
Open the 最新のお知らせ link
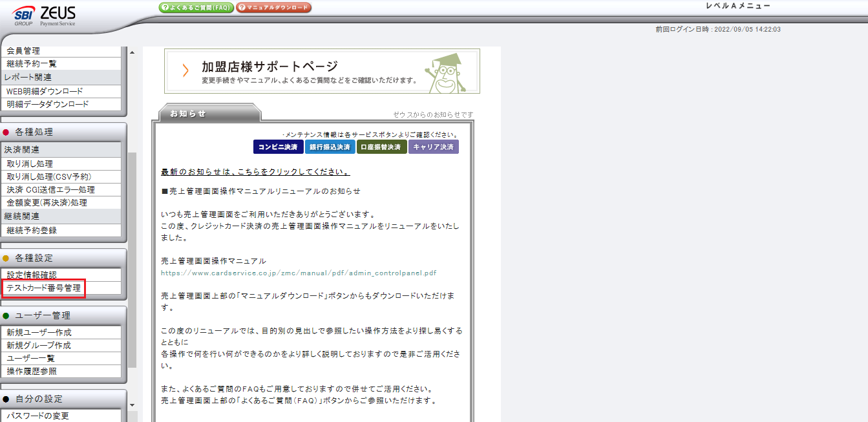255,172
